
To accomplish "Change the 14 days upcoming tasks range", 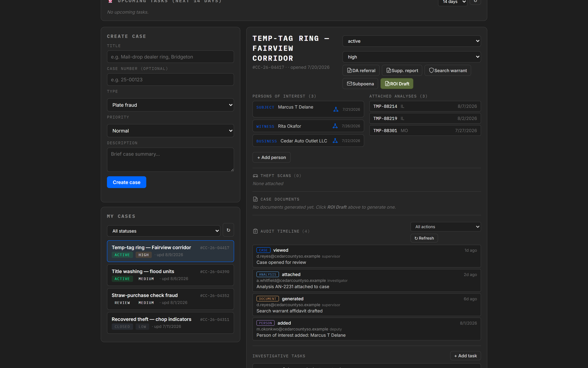I will click(x=453, y=2).
